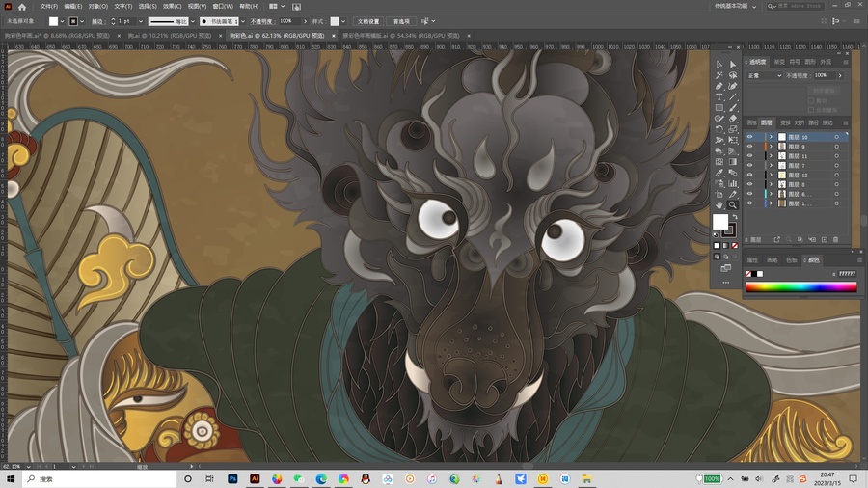Select the Type (T) tool
This screenshot has height=488, width=868.
(719, 96)
